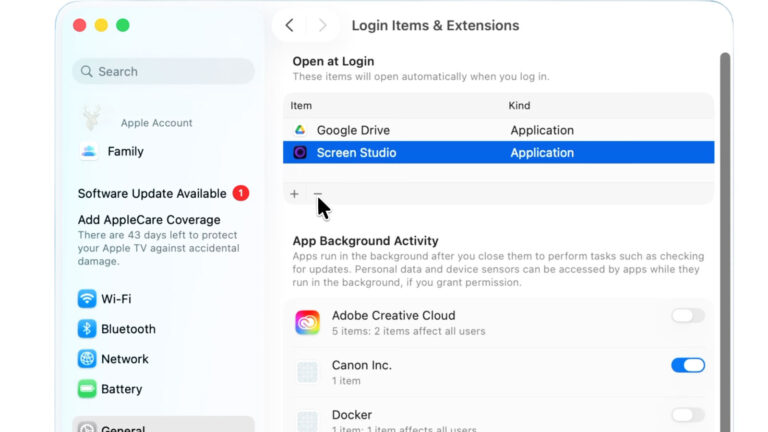Remove selected login item with minus button
This screenshot has height=432, width=768.
click(317, 194)
